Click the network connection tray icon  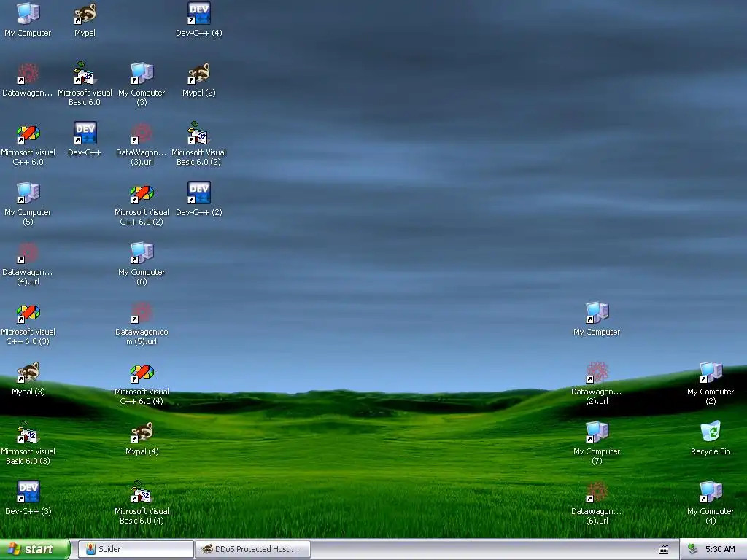pyautogui.click(x=693, y=549)
